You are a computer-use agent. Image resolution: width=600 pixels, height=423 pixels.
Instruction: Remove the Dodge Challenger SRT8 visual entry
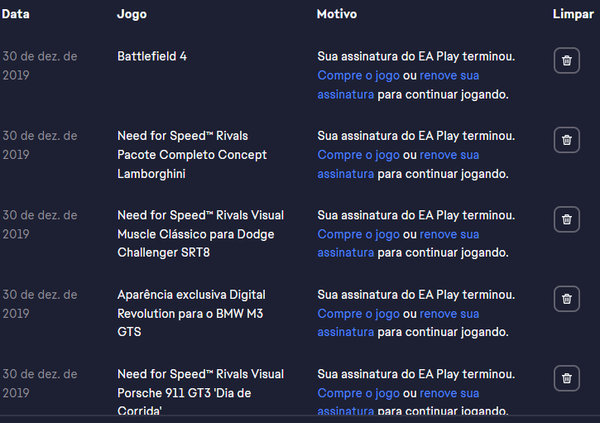[x=567, y=219]
